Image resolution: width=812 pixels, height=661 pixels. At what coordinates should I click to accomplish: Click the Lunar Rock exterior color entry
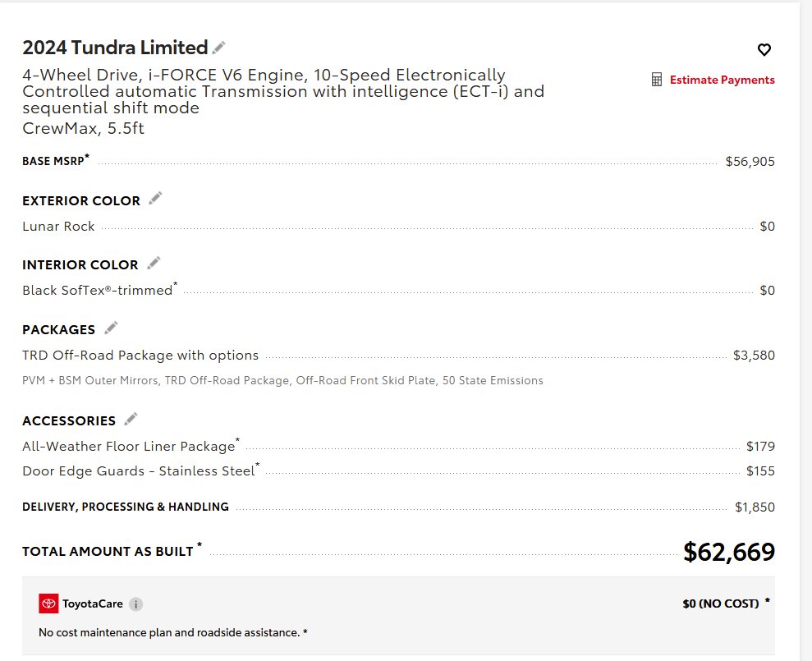pos(58,227)
